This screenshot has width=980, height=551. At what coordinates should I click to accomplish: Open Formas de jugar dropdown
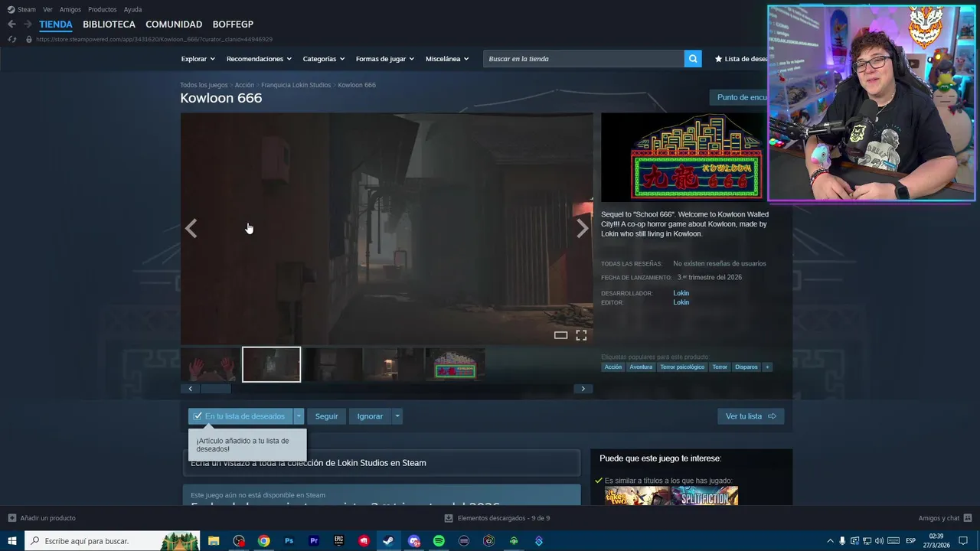point(384,59)
